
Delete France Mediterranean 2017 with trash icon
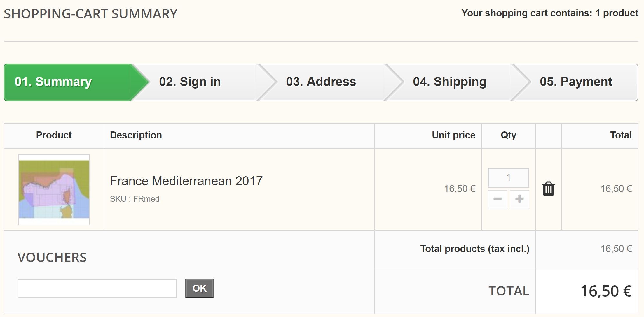pyautogui.click(x=548, y=189)
